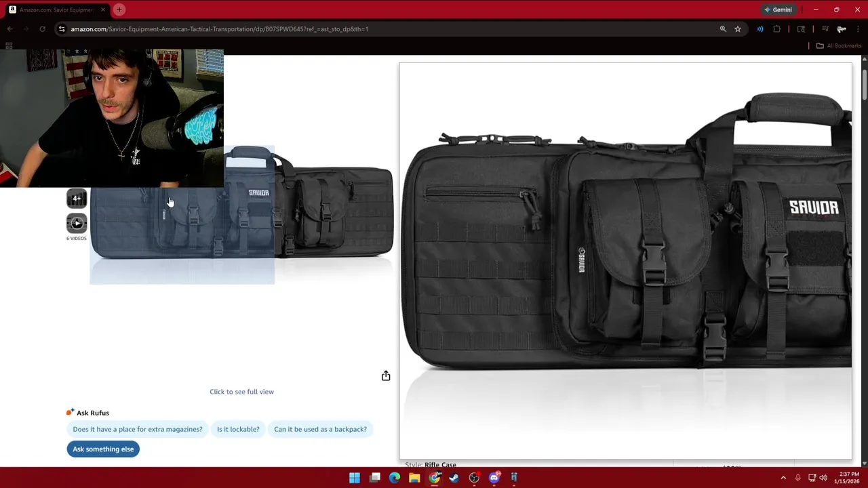Viewport: 868px width, 488px height.
Task: Open the Google Lens search icon
Action: coord(801,29)
